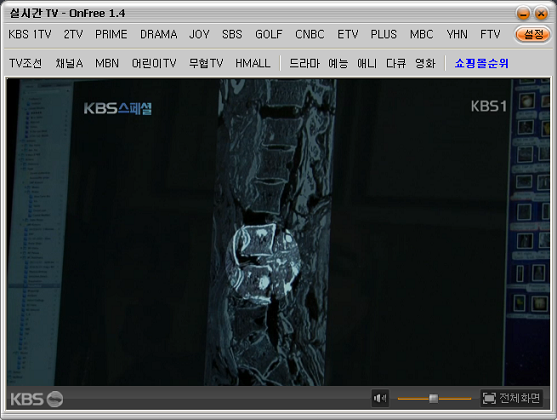The width and height of the screenshot is (557, 420).
Task: Open the GOLF channel
Action: click(x=269, y=34)
